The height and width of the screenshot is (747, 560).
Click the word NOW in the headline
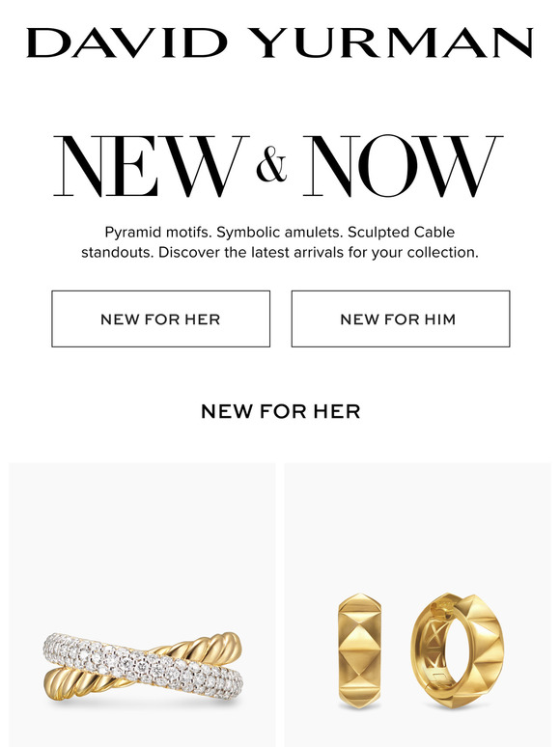click(403, 166)
